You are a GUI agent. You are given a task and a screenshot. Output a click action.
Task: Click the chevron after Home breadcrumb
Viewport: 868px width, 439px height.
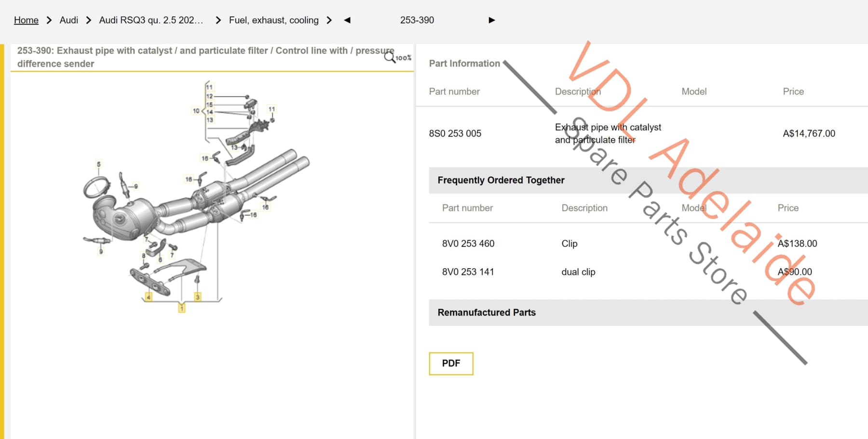click(49, 20)
